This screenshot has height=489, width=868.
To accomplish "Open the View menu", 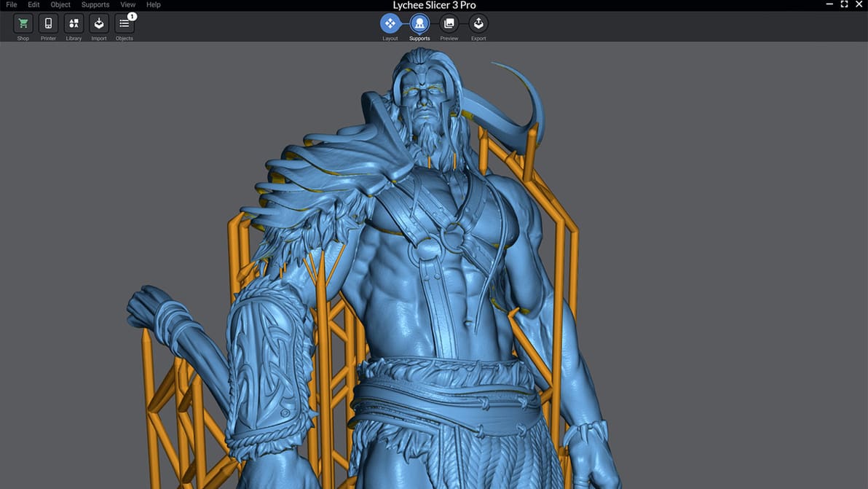I will (x=128, y=4).
